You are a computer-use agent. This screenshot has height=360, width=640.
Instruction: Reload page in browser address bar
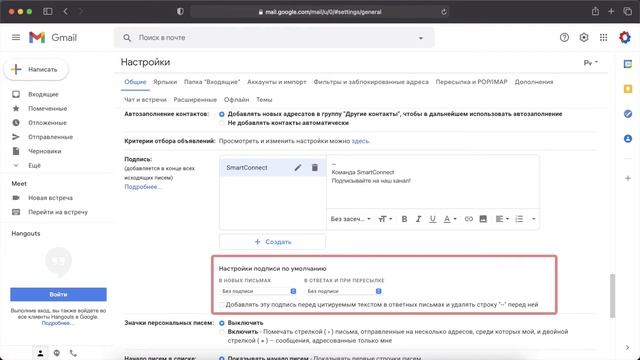pos(444,12)
